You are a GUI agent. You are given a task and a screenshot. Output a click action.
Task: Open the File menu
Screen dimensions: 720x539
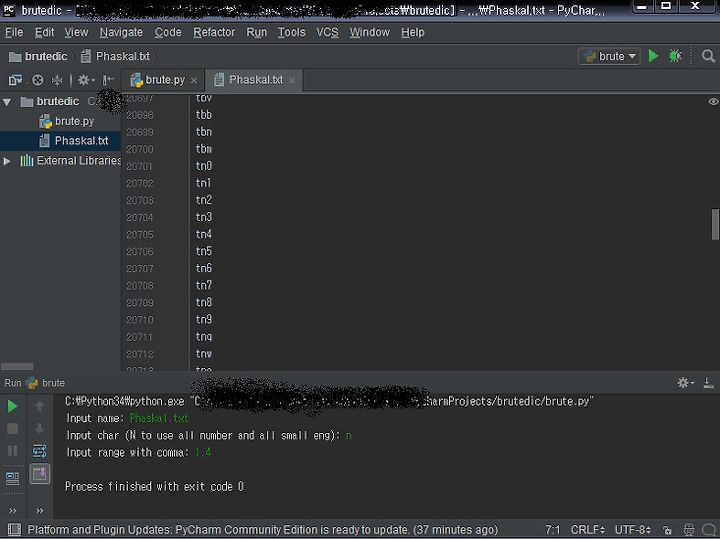point(14,32)
